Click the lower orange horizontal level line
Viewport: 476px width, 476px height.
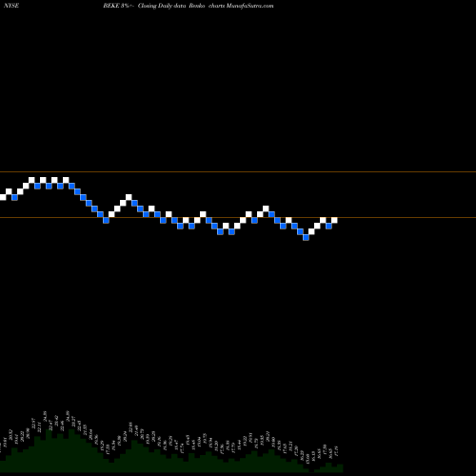click(x=238, y=218)
